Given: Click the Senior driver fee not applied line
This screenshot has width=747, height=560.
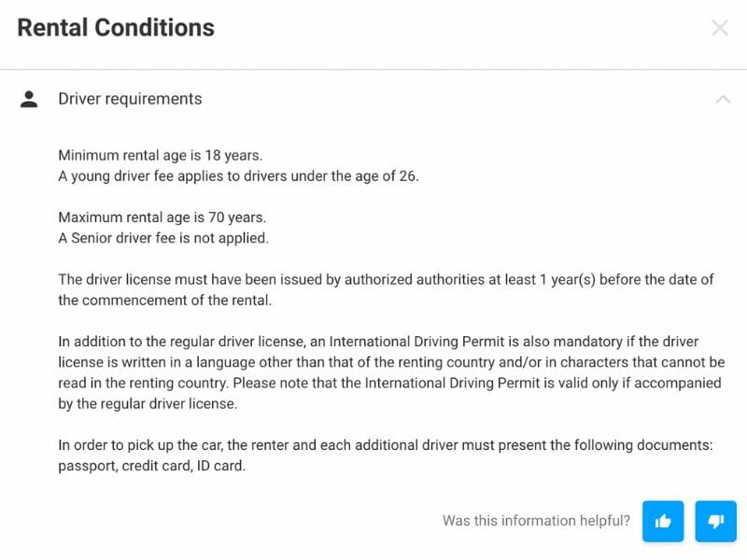Looking at the screenshot, I should coord(163,238).
